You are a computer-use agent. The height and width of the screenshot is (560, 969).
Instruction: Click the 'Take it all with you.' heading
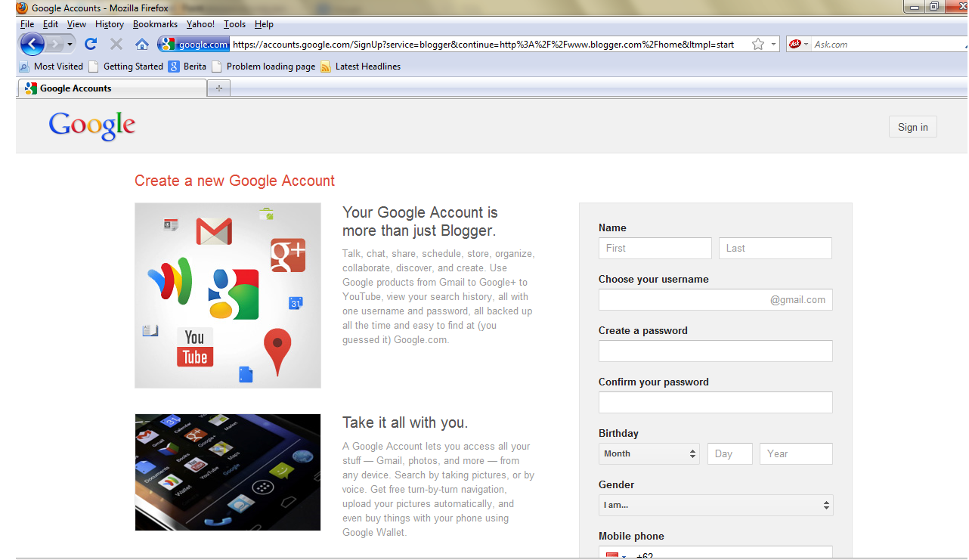click(405, 422)
